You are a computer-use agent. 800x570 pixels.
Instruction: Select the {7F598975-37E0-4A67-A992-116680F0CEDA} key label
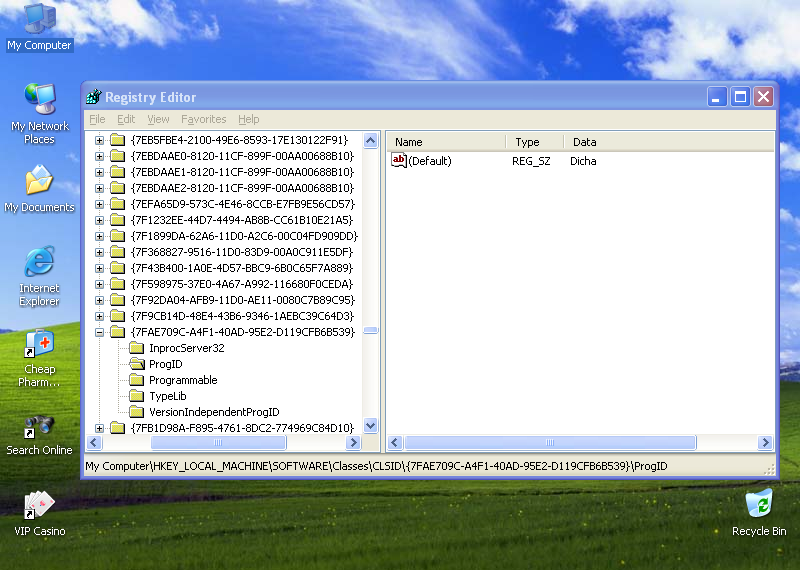(242, 284)
